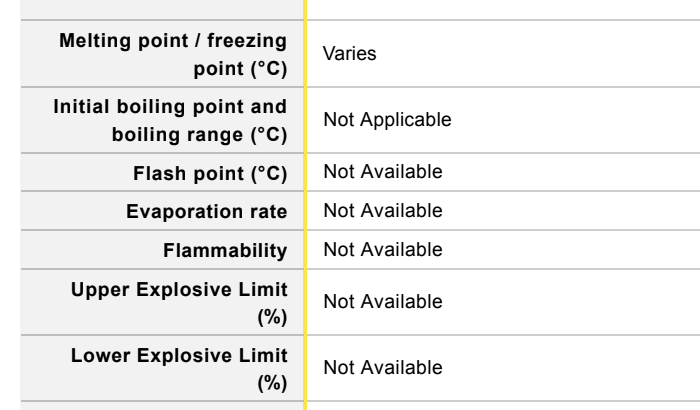Click the empty label cell at table top
Screen dimensions: 700x410
[150, 8]
